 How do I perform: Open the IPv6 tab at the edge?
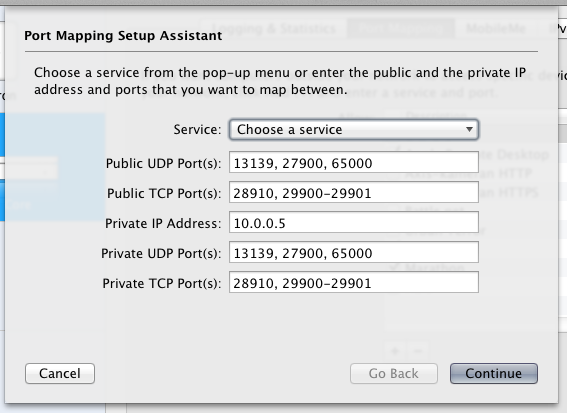558,28
